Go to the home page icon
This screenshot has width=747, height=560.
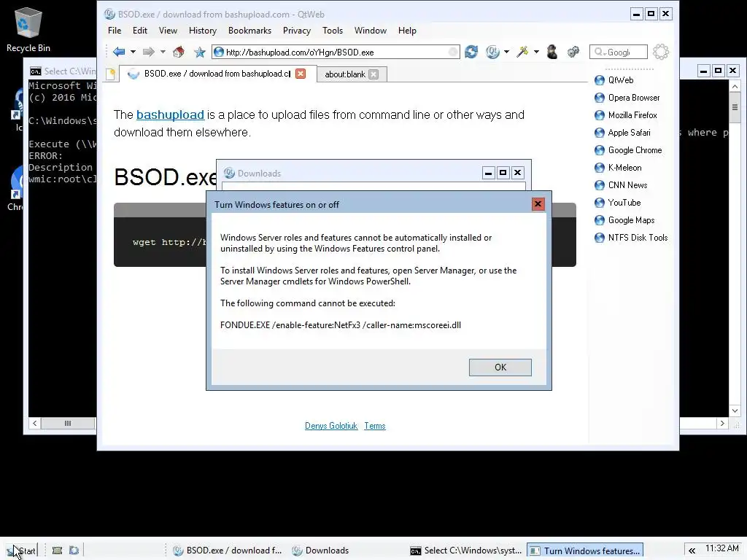[179, 52]
